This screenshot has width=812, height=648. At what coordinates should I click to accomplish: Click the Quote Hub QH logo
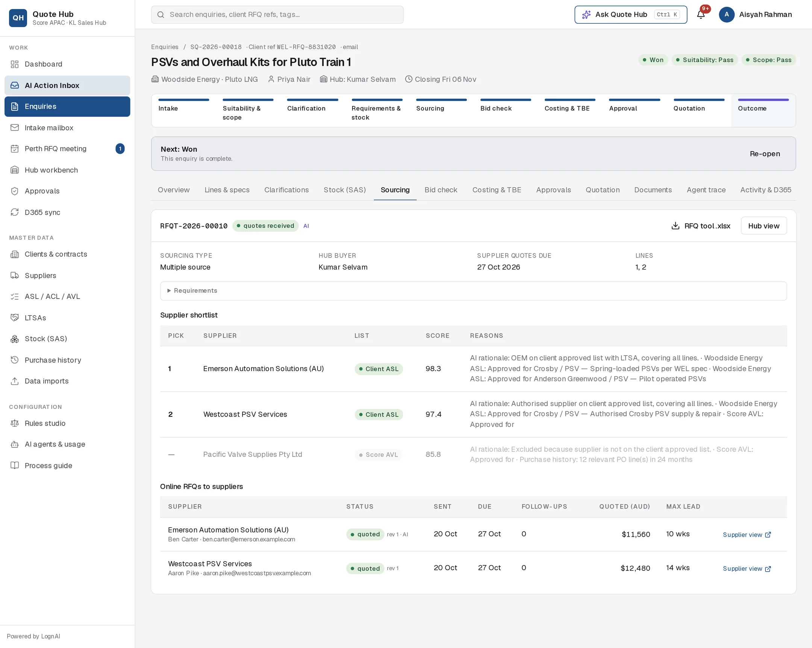coord(18,18)
